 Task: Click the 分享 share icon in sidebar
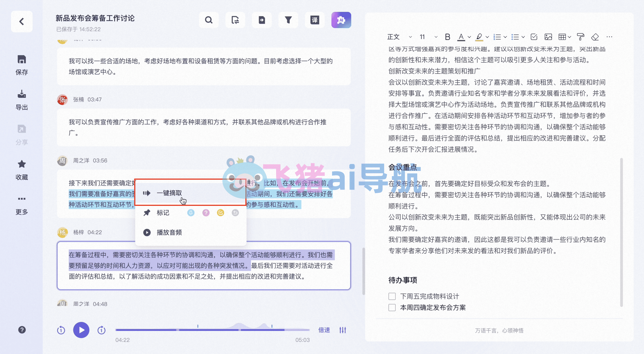click(22, 129)
